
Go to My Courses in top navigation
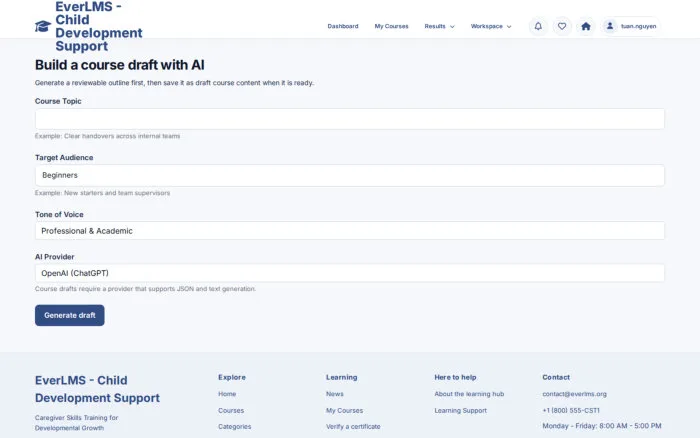pyautogui.click(x=392, y=26)
